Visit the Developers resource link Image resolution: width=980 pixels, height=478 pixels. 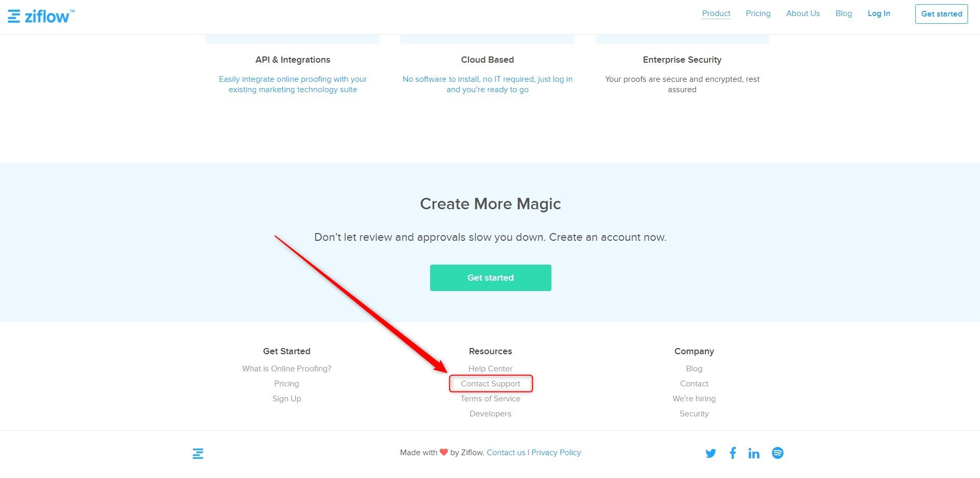click(x=490, y=414)
